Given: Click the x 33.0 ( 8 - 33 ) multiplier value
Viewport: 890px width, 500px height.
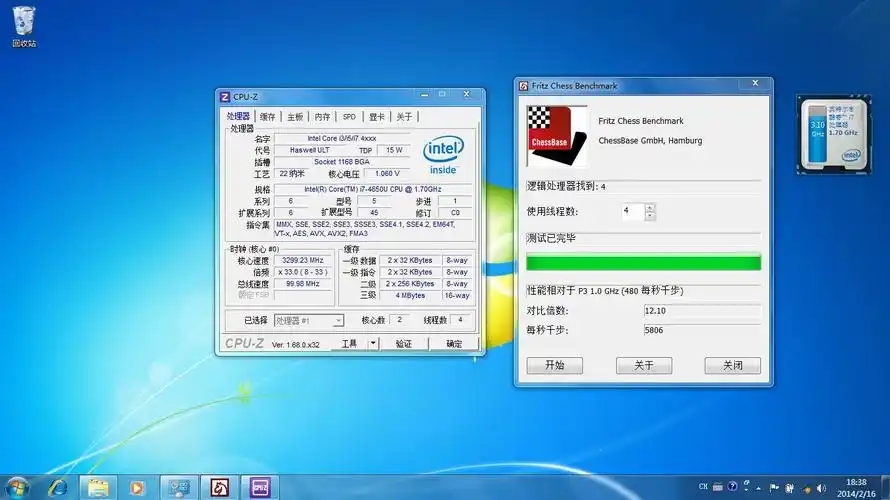Looking at the screenshot, I should coord(303,272).
